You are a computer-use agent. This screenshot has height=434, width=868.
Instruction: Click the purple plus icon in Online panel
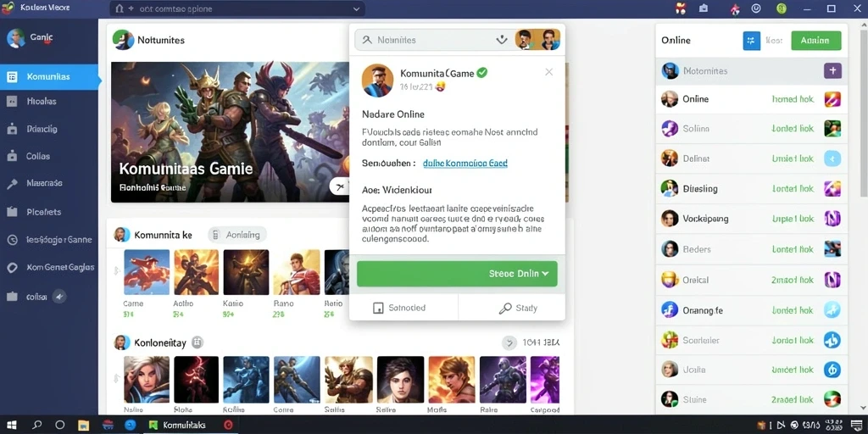coord(832,71)
